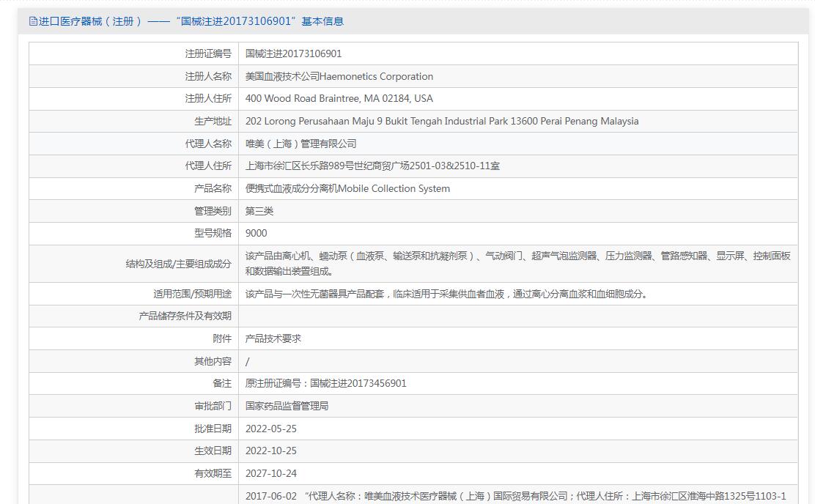
Task: Click the effective date 2022-10-25
Action: point(271,451)
